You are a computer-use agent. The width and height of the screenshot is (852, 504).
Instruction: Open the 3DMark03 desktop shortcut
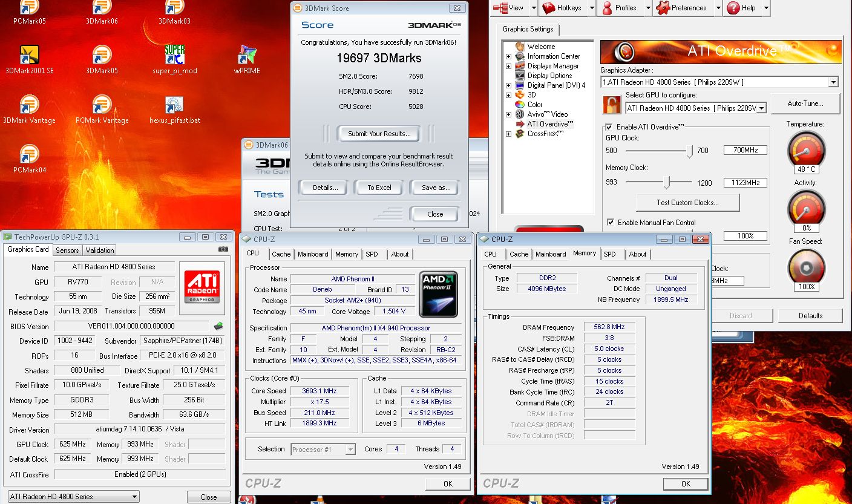pyautogui.click(x=175, y=12)
